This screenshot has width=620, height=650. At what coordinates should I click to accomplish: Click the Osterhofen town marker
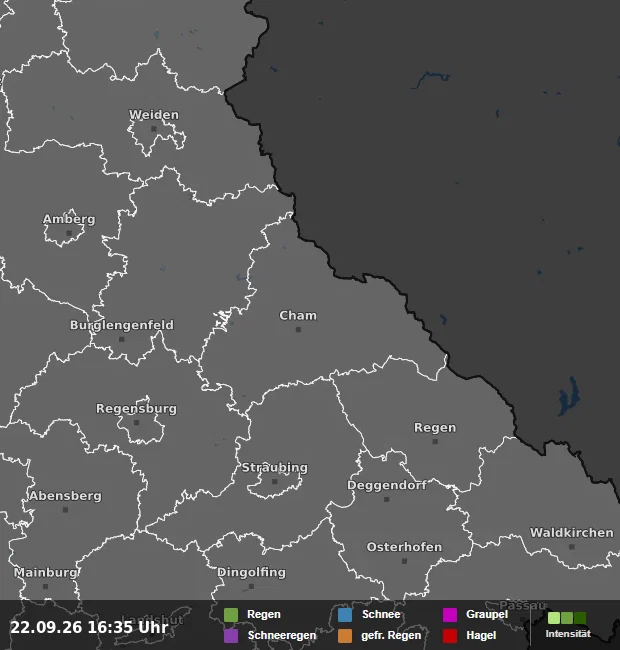pos(404,561)
